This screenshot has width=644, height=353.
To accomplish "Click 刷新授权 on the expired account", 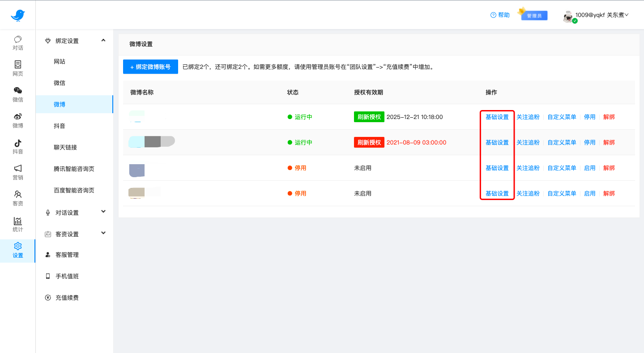I will click(x=369, y=142).
